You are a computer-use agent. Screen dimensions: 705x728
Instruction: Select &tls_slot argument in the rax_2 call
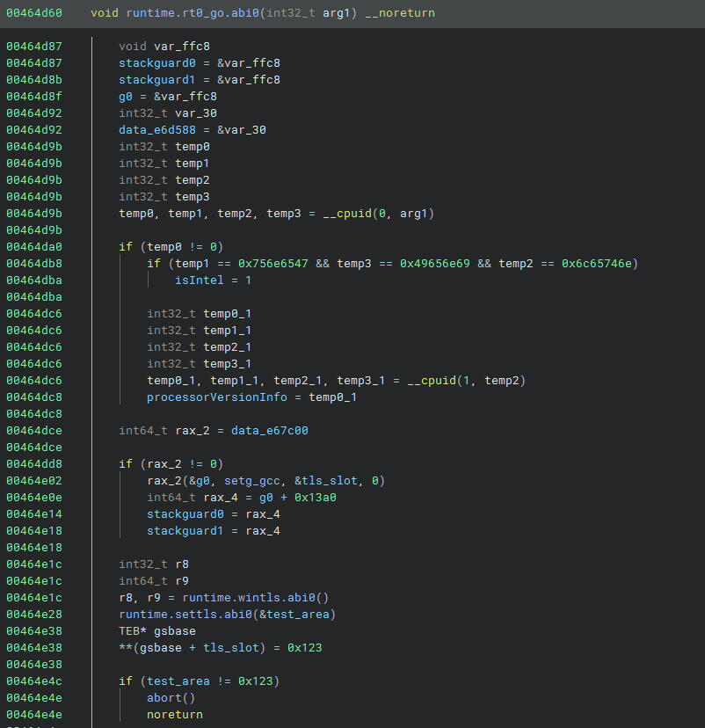click(x=326, y=481)
